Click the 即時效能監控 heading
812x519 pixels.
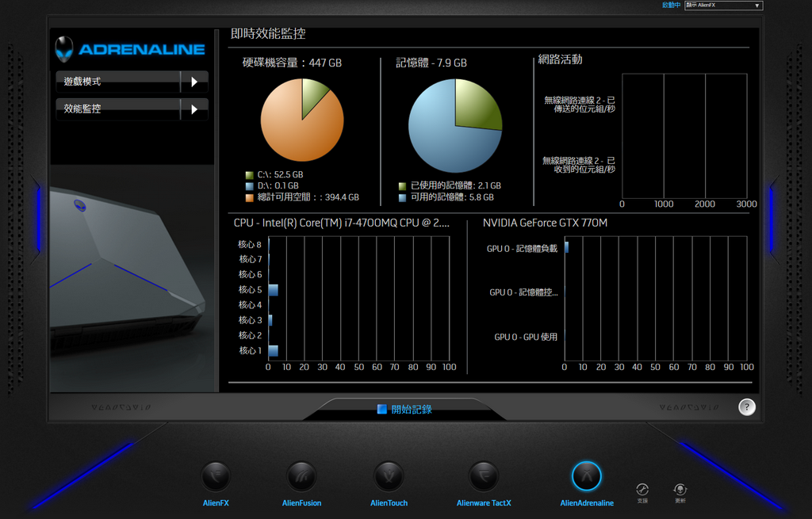pyautogui.click(x=268, y=33)
